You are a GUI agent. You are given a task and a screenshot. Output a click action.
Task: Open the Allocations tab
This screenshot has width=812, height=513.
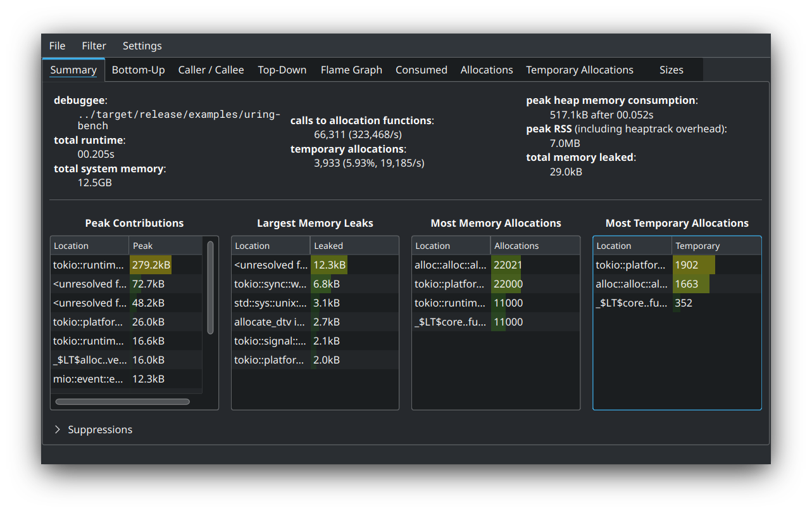[487, 70]
